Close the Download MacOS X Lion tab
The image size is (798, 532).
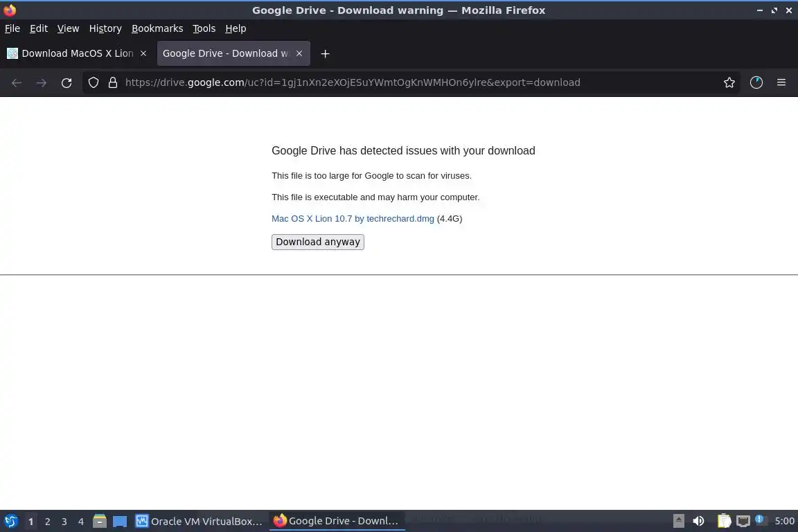click(143, 53)
